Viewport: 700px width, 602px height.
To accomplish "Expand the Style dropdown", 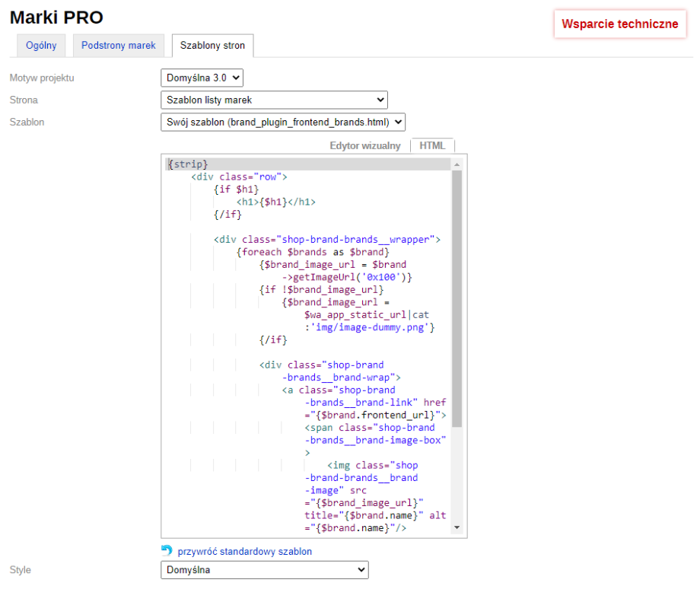I will tap(264, 569).
